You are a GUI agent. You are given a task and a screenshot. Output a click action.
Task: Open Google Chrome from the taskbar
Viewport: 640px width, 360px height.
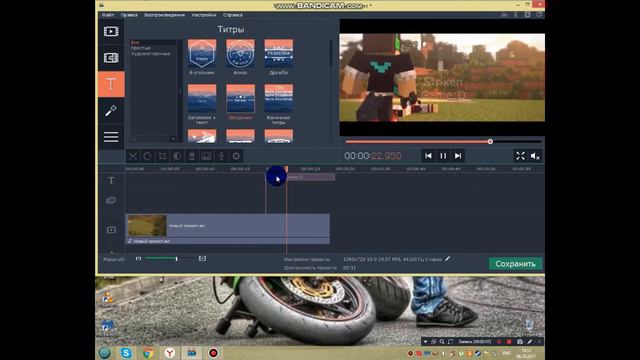(x=148, y=353)
